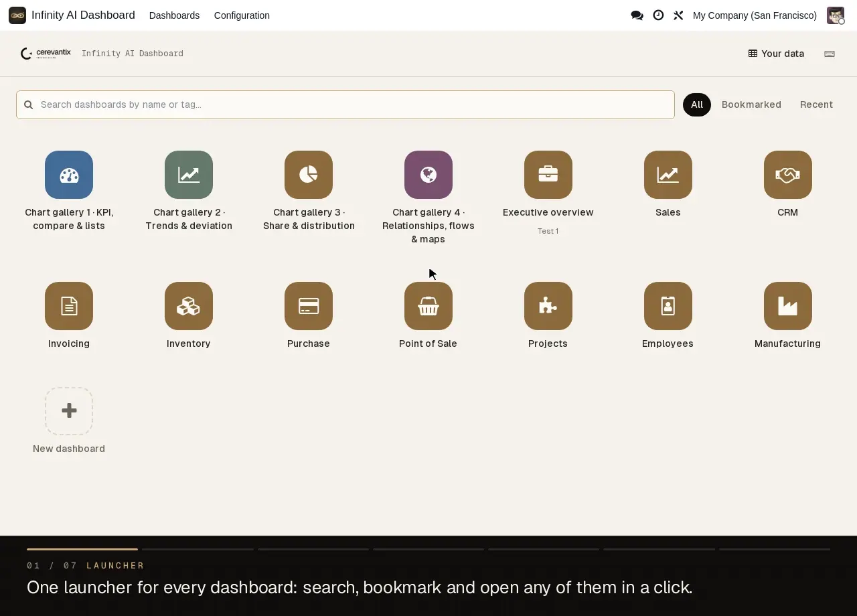Open the Purchase credit card icon

tap(309, 306)
